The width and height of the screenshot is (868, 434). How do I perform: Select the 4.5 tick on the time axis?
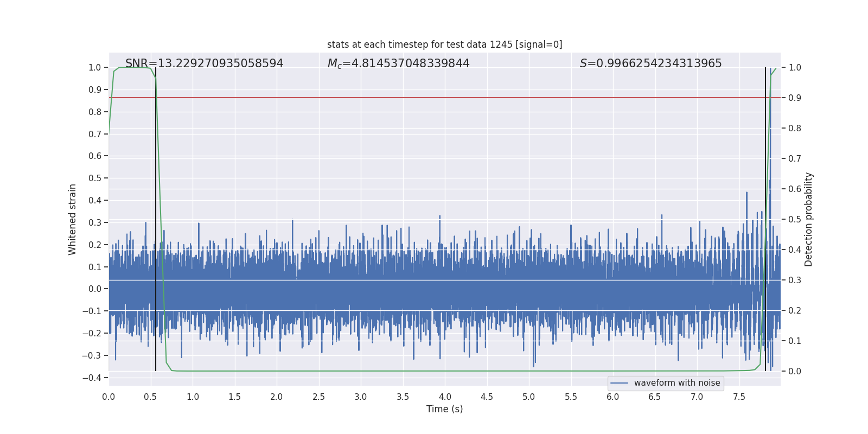coord(487,397)
